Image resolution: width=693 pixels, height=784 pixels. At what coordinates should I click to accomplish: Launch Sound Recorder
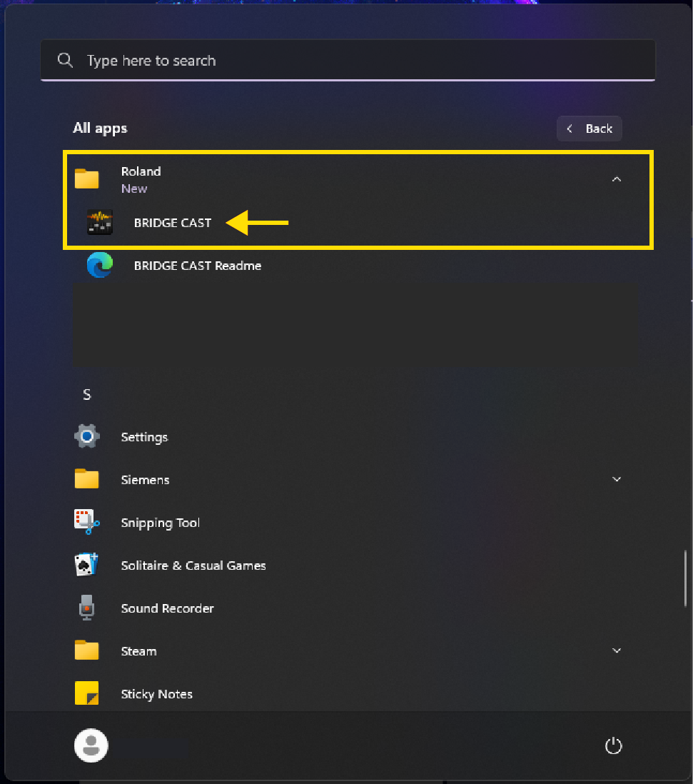(167, 608)
